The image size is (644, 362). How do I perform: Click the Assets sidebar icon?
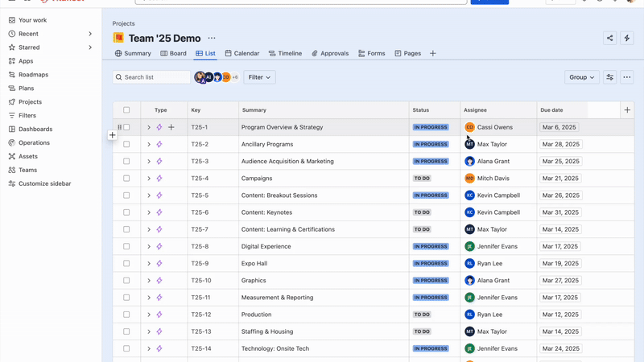tap(12, 156)
